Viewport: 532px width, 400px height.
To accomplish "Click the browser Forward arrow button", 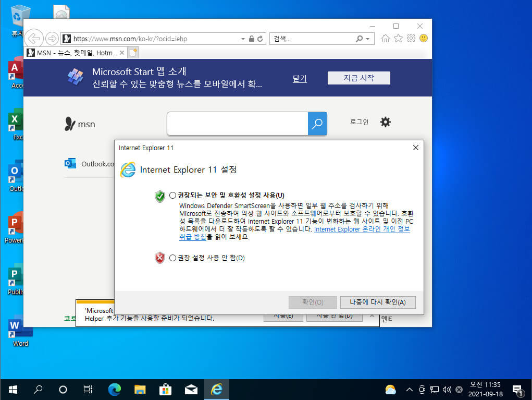I will click(x=52, y=39).
